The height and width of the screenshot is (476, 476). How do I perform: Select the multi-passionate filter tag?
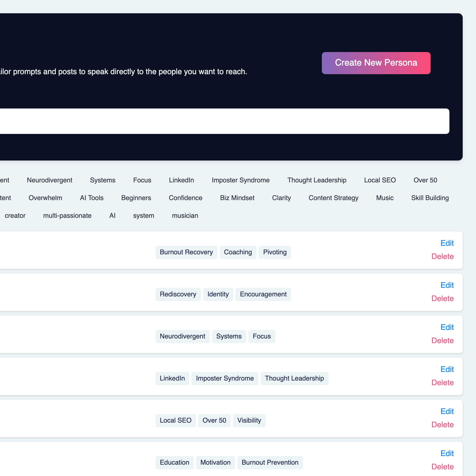[67, 216]
